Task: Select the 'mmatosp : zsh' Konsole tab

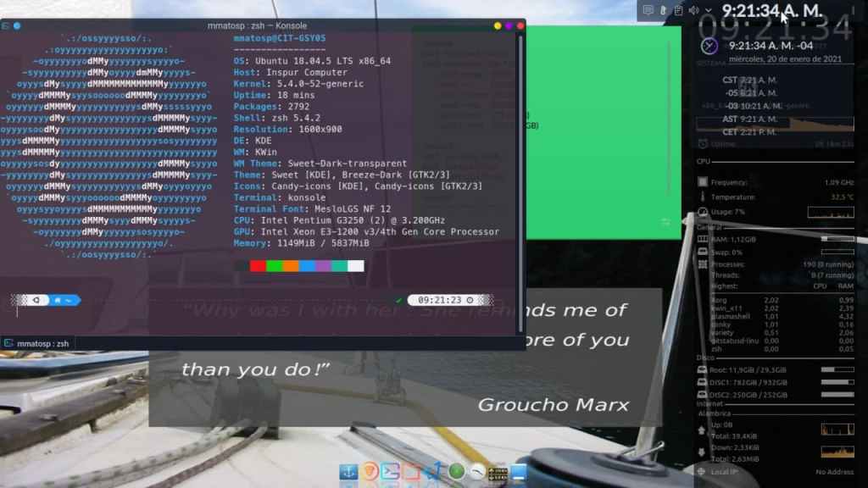Action: coord(37,343)
